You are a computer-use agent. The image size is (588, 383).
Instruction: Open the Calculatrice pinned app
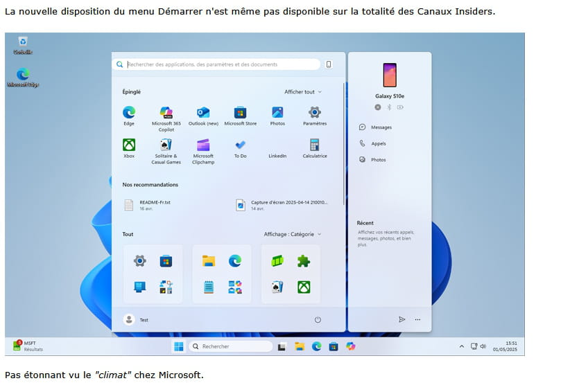coord(315,148)
